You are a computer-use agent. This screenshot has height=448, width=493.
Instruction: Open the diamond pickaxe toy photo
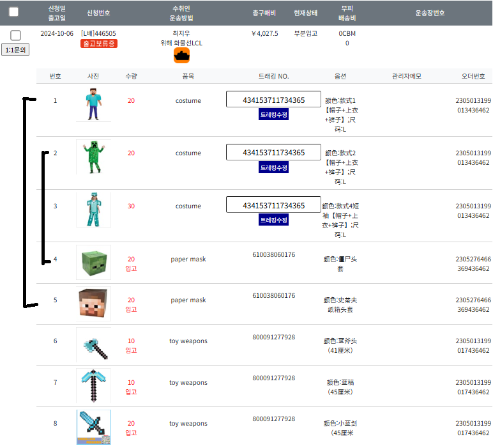pos(93,386)
